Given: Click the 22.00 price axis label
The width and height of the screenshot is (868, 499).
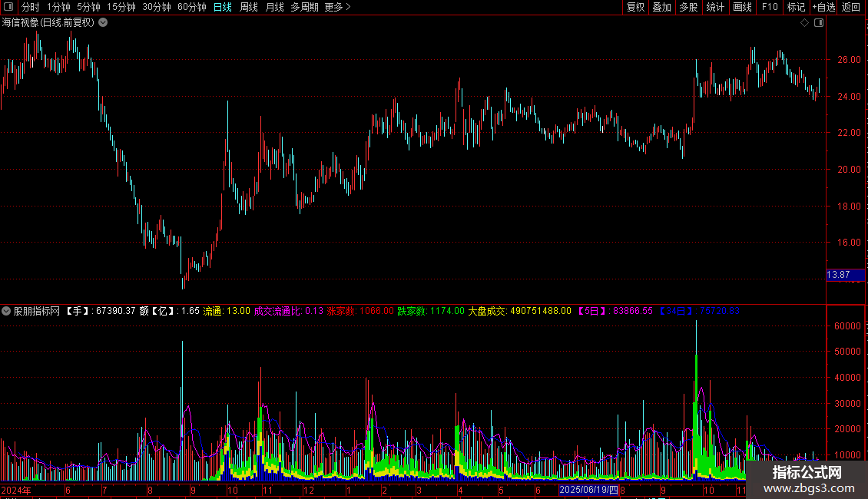Looking at the screenshot, I should click(849, 133).
